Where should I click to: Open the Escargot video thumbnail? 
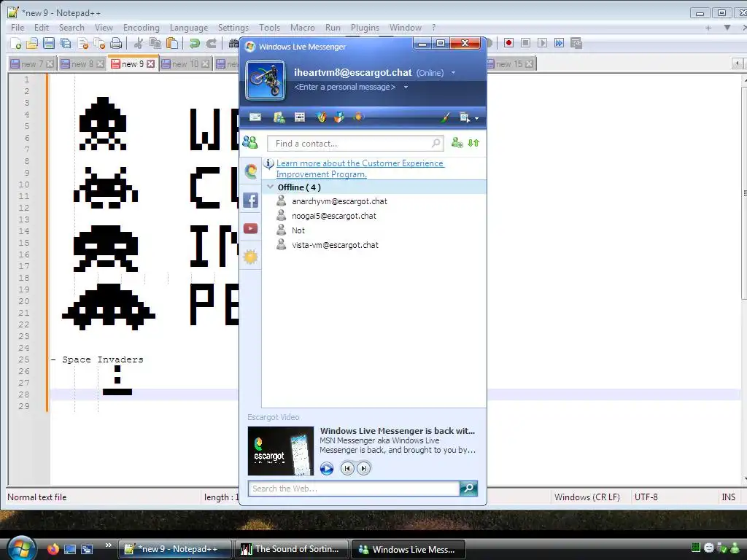pyautogui.click(x=281, y=451)
